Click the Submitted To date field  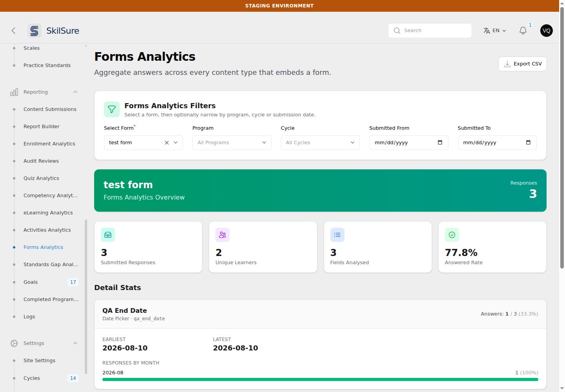coord(497,143)
